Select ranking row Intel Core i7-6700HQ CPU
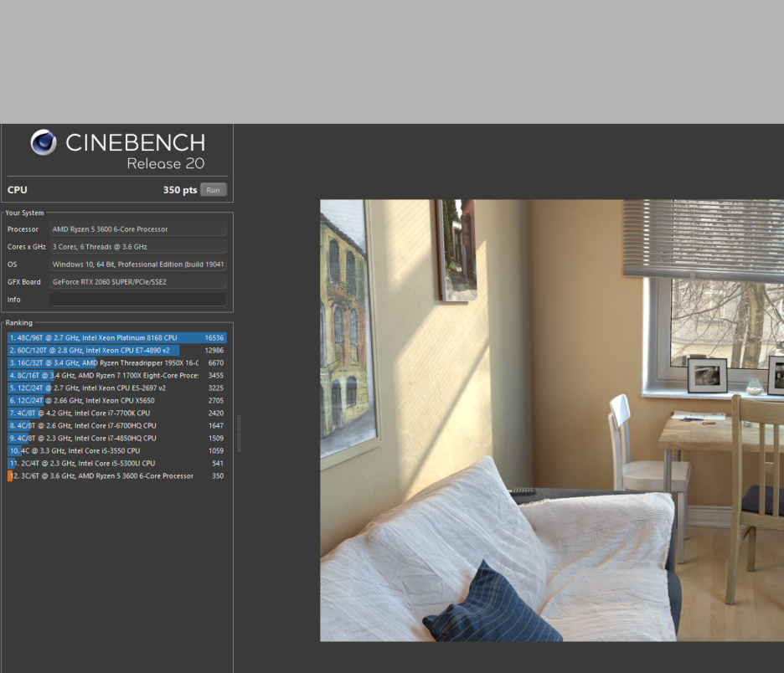This screenshot has height=673, width=784. tap(117, 426)
